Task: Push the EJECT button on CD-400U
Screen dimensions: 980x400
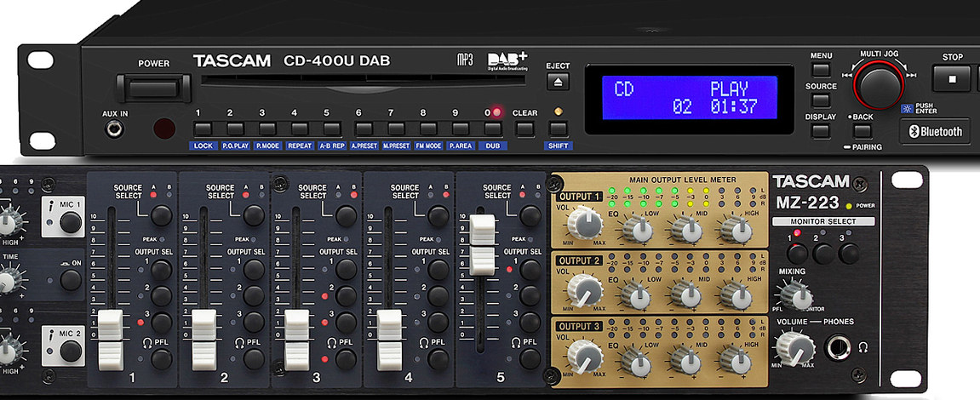Action: click(x=559, y=81)
